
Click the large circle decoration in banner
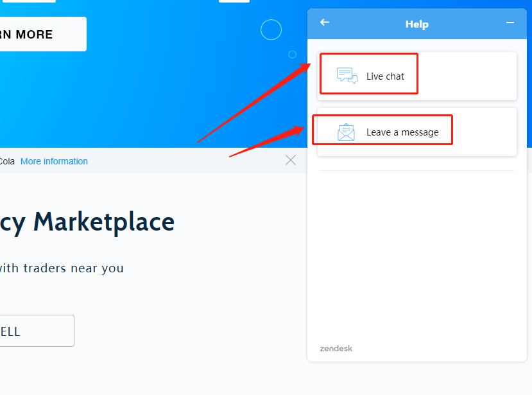pyautogui.click(x=271, y=30)
